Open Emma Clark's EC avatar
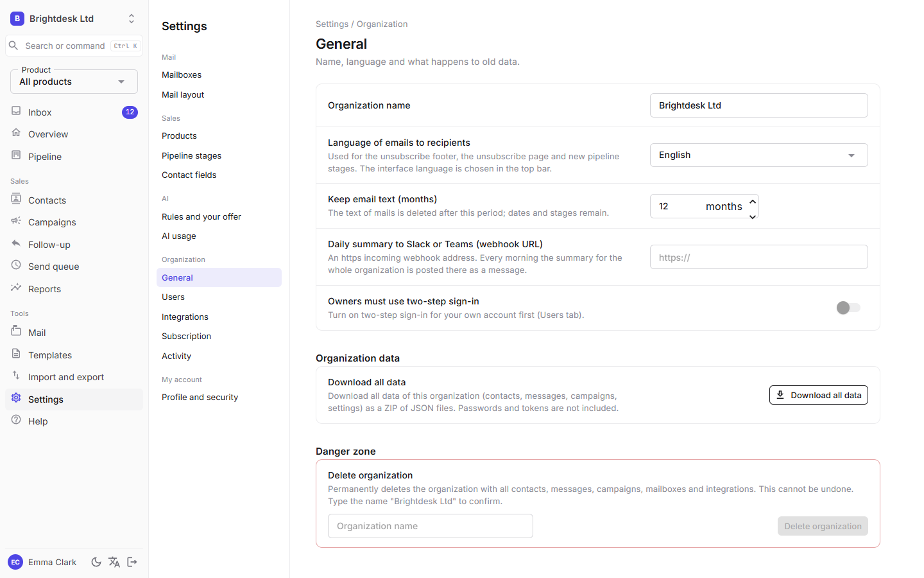Viewport: 924px width, 578px height. pyautogui.click(x=15, y=562)
